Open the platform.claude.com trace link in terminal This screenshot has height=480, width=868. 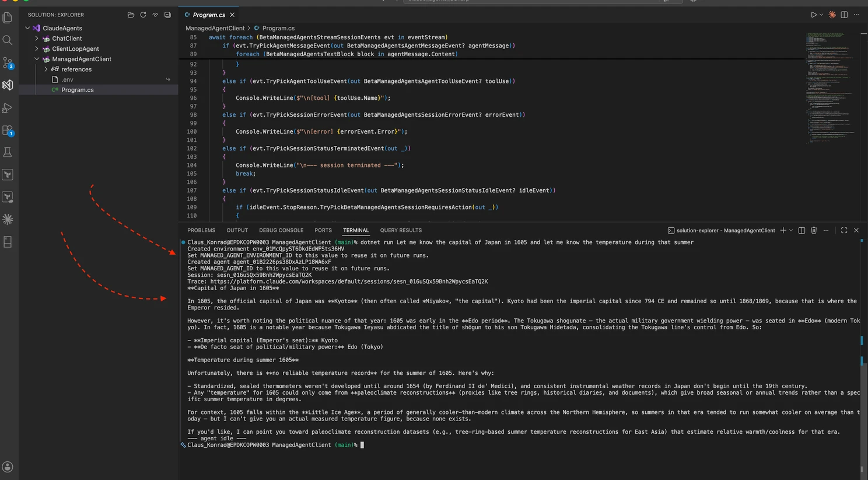[x=349, y=281]
